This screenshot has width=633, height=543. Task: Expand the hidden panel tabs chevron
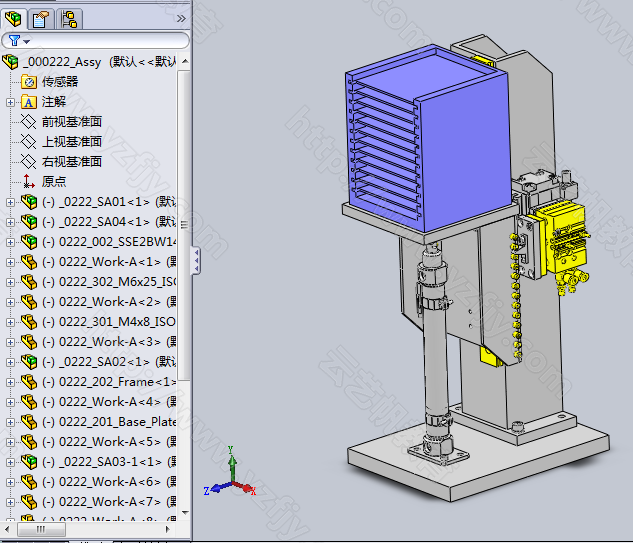[181, 19]
